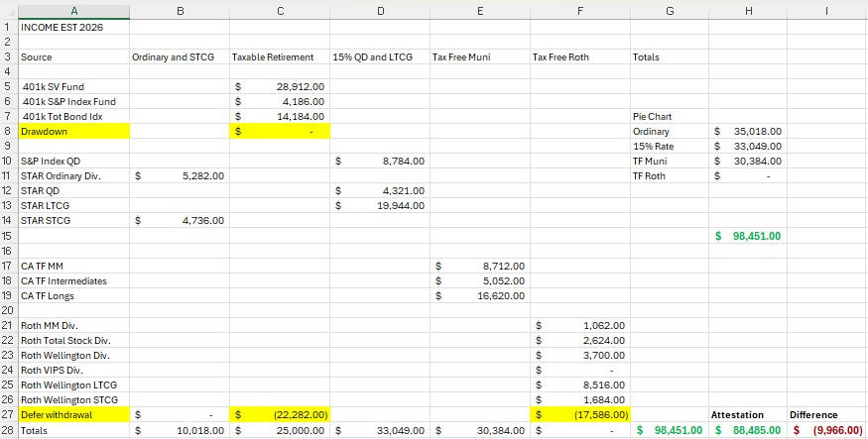Select the 5,052.00 value cell
Screen dimensions: 868x439
click(x=480, y=280)
